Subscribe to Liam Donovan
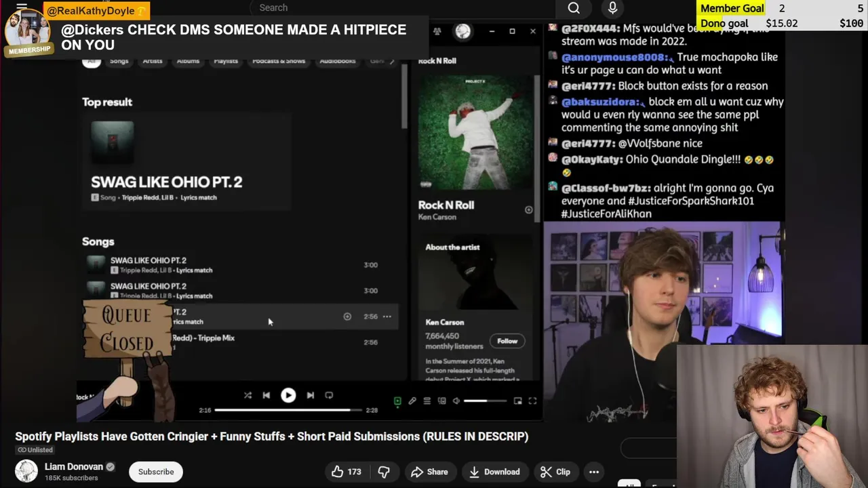Screen dimensions: 868x488 [156, 472]
